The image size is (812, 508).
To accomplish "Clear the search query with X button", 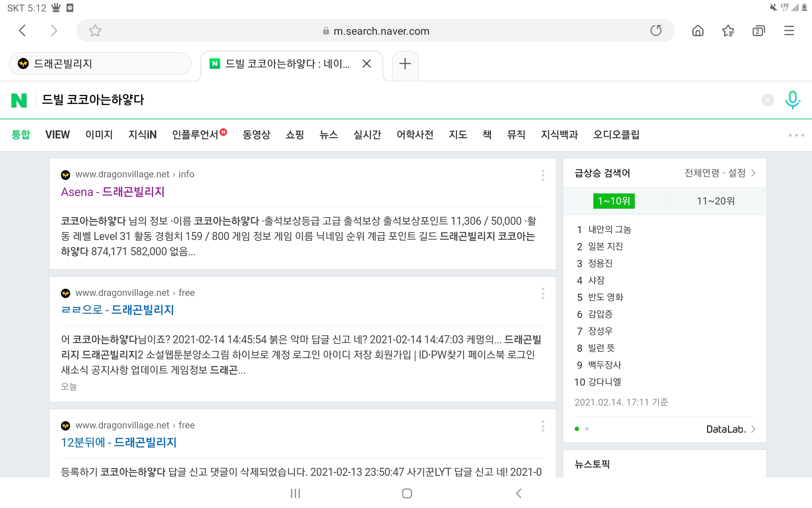I will (768, 100).
